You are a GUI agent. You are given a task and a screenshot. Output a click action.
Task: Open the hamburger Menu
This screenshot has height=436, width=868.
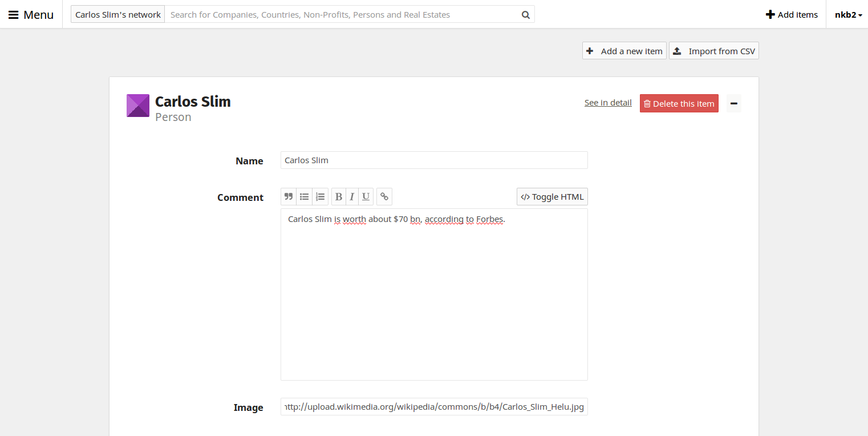click(x=31, y=14)
